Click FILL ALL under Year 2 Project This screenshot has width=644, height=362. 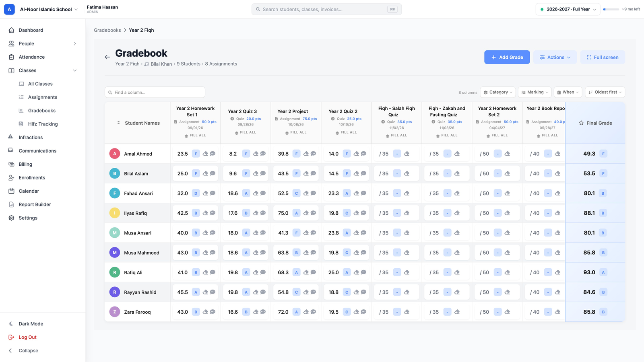296,132
